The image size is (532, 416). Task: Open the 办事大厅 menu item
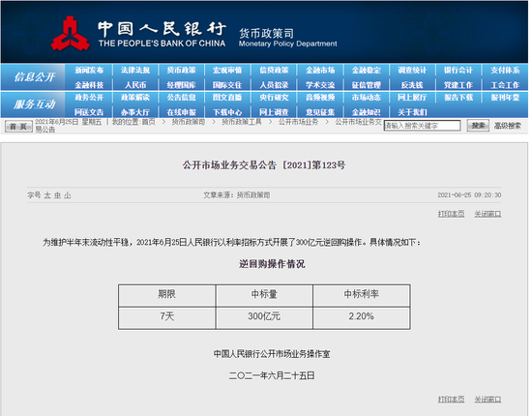pyautogui.click(x=135, y=112)
